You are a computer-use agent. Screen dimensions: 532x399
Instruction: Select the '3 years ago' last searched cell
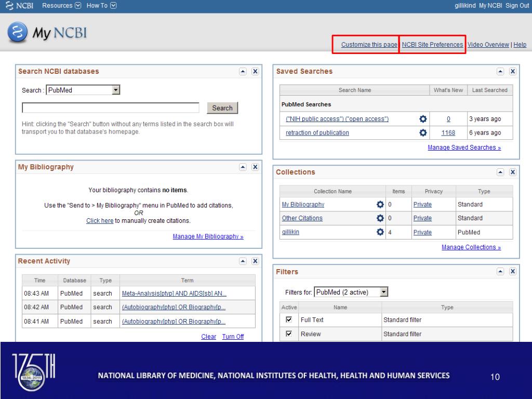click(489, 119)
